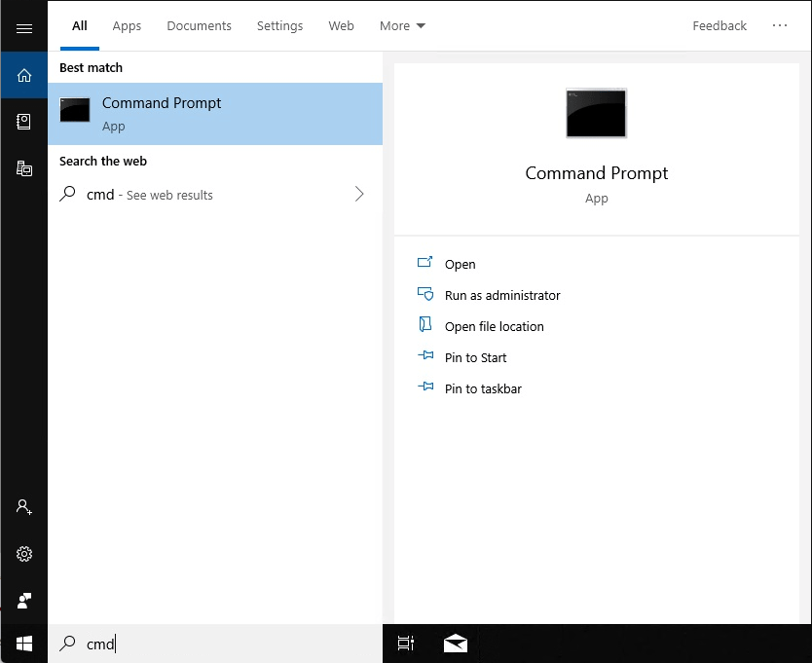Select the Home icon in sidebar
Image resolution: width=812 pixels, height=663 pixels.
pos(24,75)
